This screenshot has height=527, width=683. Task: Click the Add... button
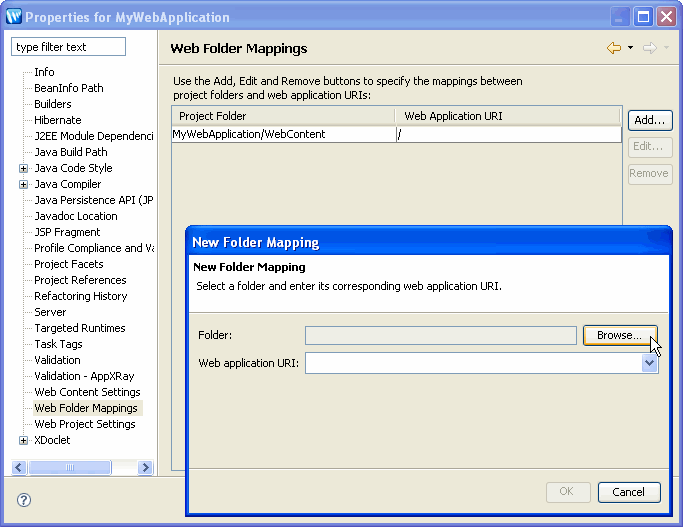pos(650,120)
